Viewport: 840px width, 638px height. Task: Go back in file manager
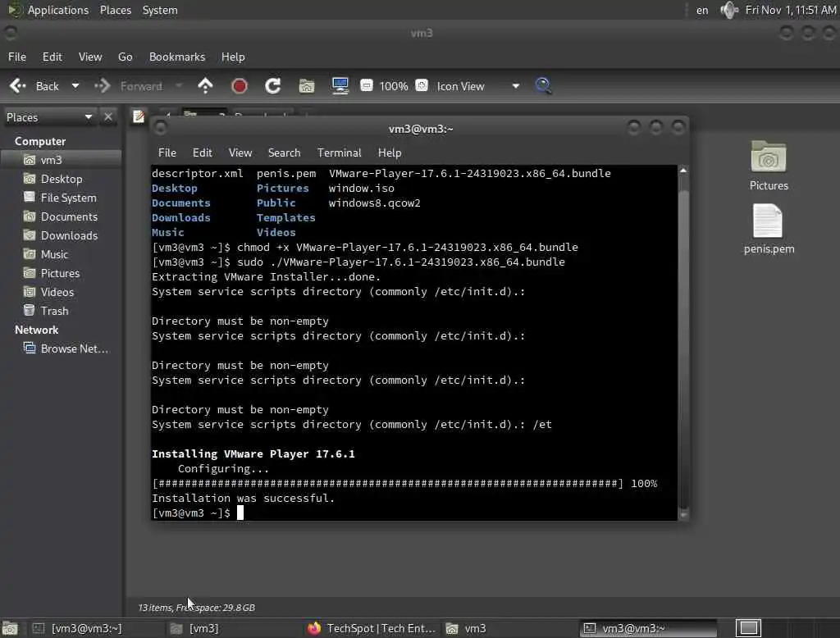34,86
